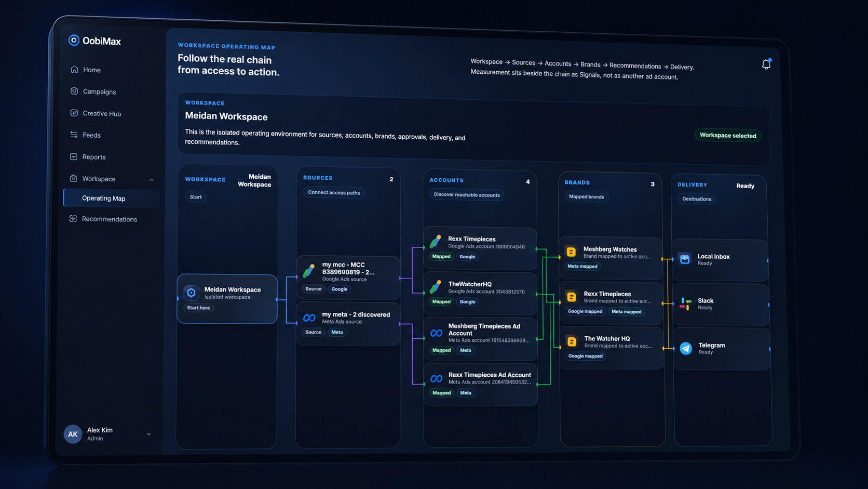The image size is (868, 489).
Task: Click the Accounts column count 4
Action: (x=527, y=181)
